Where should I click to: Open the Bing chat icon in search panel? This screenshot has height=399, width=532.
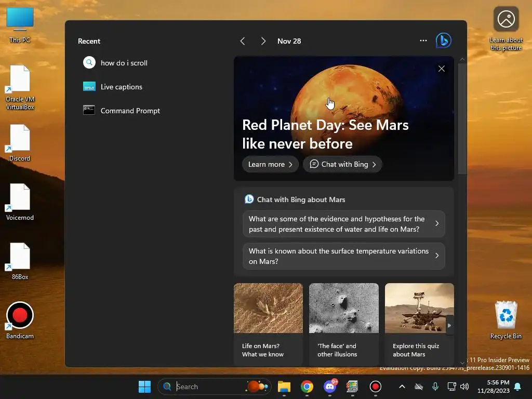[444, 41]
